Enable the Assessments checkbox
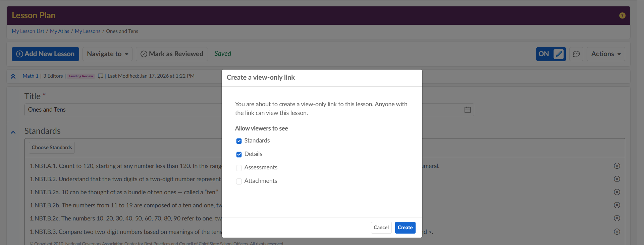Viewport: 644px width, 245px height. coord(239,168)
